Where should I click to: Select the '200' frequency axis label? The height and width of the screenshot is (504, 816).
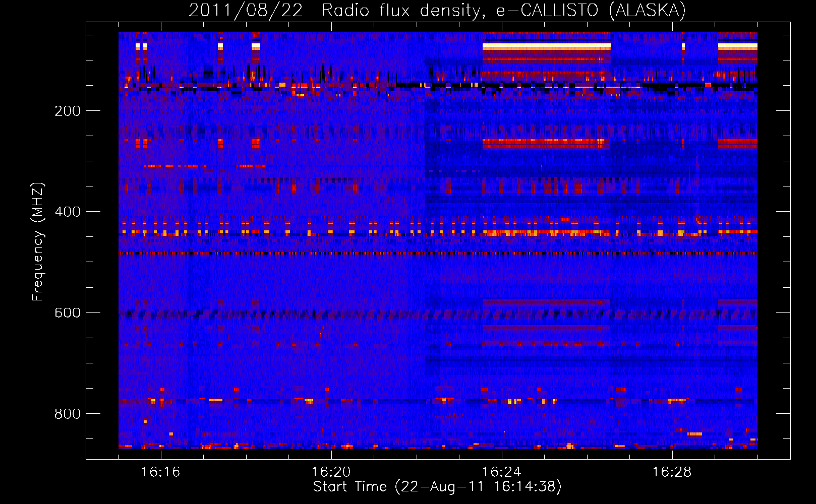pos(68,111)
